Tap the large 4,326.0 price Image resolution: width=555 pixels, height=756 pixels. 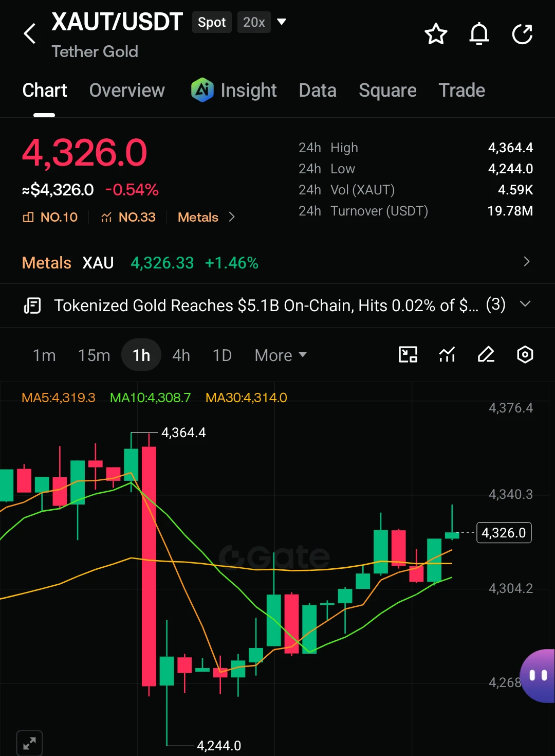coord(85,153)
